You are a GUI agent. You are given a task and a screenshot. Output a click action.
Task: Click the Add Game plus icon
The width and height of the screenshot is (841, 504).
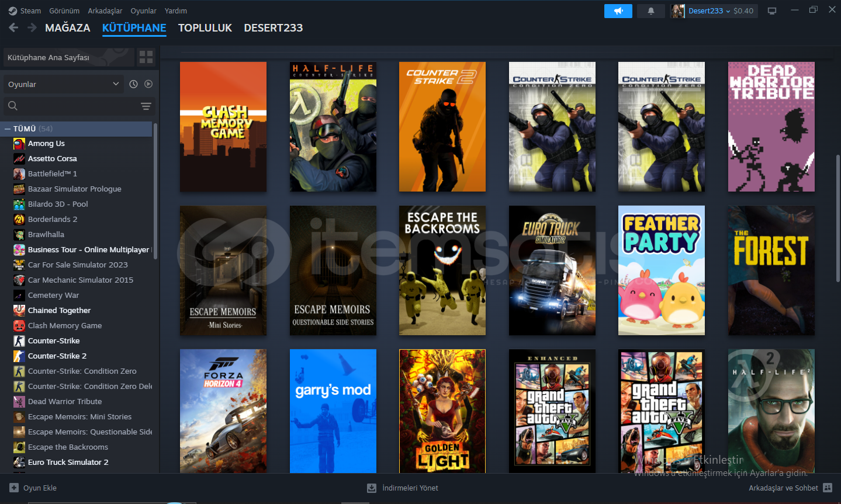click(14, 488)
